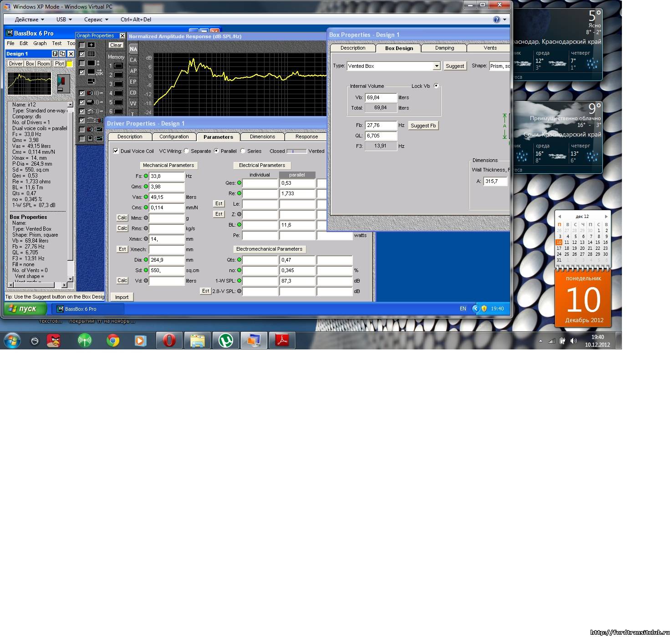Image resolution: width=672 pixels, height=637 pixels.
Task: Click memory slot 4 in Graph Properties
Action: [118, 93]
